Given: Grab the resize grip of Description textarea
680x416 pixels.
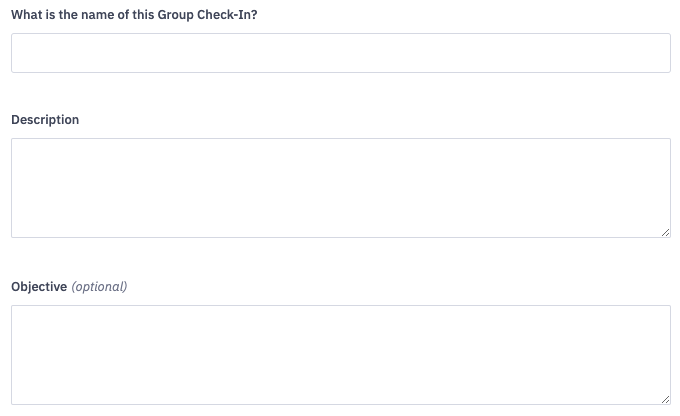Looking at the screenshot, I should (x=665, y=232).
